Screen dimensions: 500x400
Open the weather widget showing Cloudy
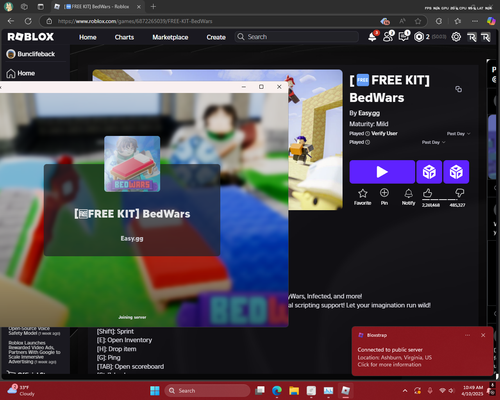pos(21,390)
